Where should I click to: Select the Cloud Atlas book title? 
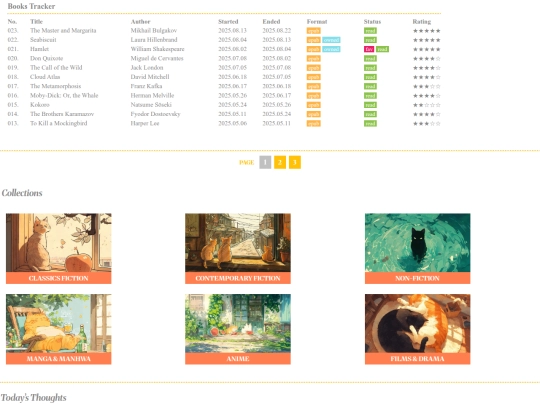(45, 77)
